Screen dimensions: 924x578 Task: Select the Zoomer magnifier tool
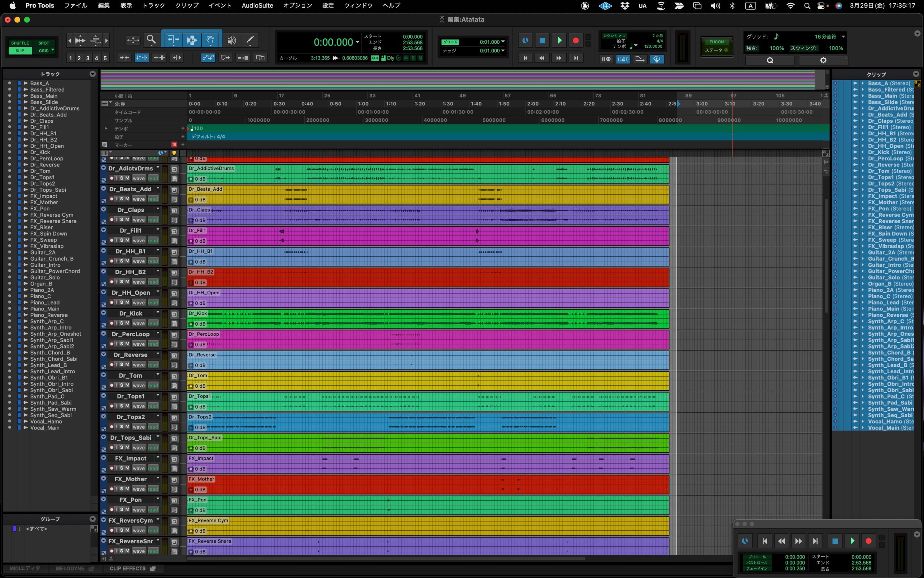(x=151, y=40)
